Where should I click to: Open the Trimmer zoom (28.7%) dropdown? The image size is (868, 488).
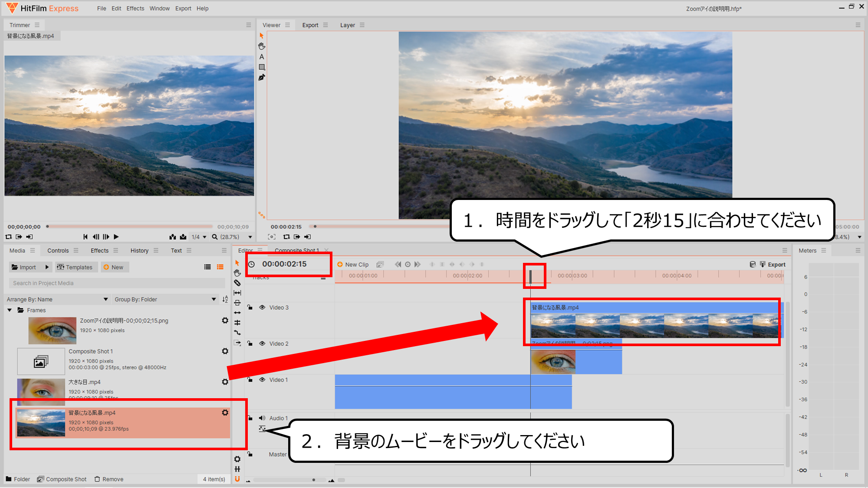(x=232, y=237)
